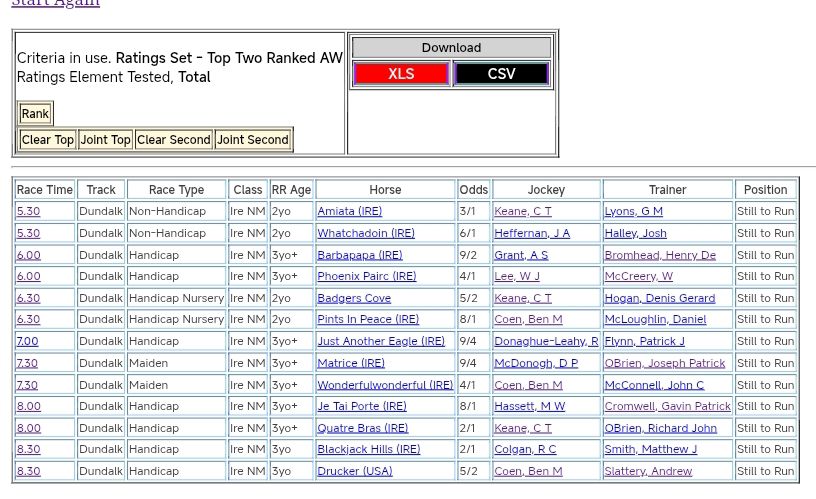Viewport: 816px width, 499px height.
Task: Click the red XLS download button
Action: (401, 74)
